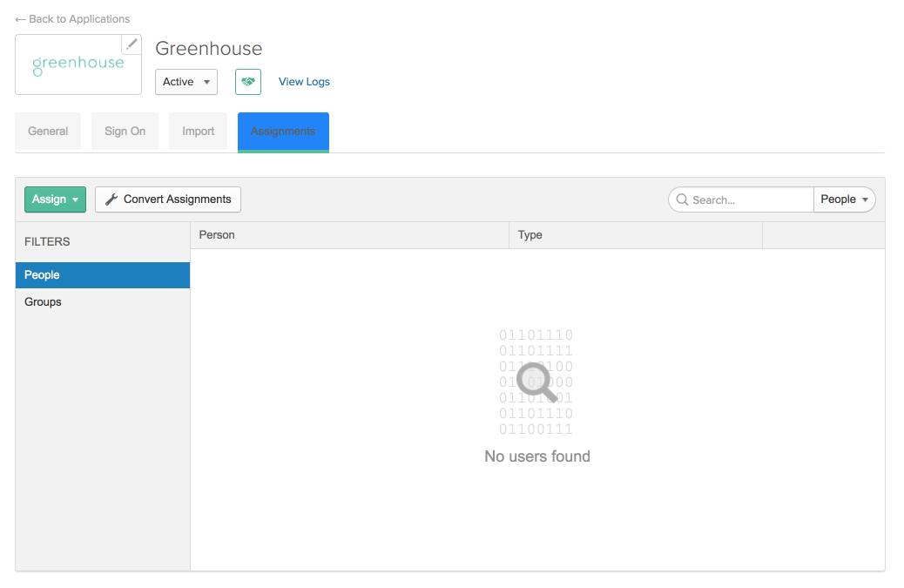Click the Convert Assignments button
The width and height of the screenshot is (904, 588).
pyautogui.click(x=168, y=199)
